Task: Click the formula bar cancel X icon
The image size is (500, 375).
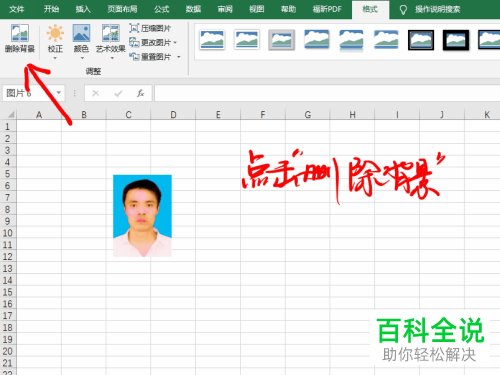Action: tap(95, 93)
